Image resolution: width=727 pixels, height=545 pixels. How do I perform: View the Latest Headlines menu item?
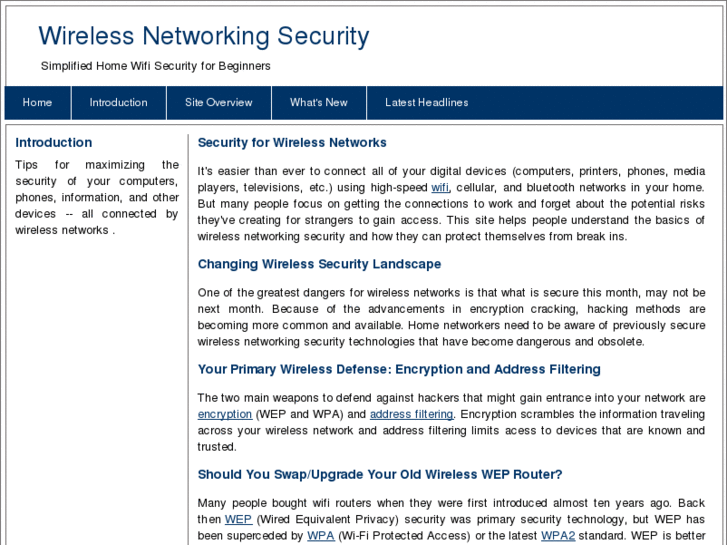tap(426, 103)
